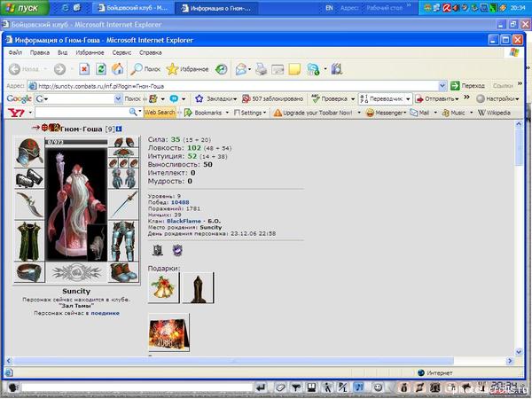Image resolution: width=532 pixels, height=399 pixels.
Task: Click the walking figure icon in chat bar
Action: pos(327,387)
